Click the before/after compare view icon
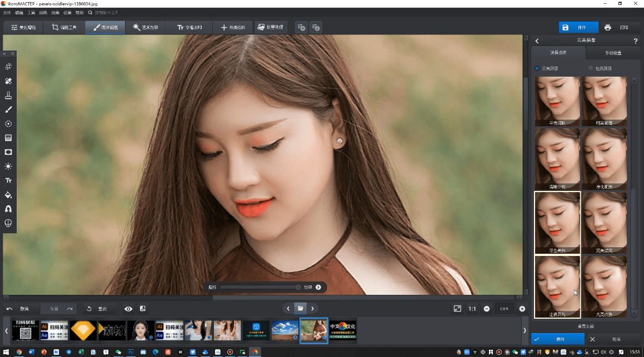The image size is (644, 357). click(x=143, y=309)
